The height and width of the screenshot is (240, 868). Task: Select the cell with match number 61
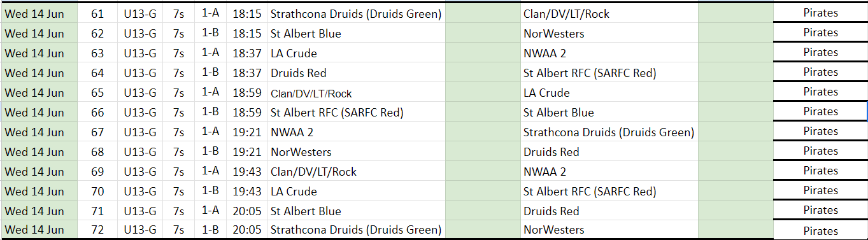coord(97,13)
